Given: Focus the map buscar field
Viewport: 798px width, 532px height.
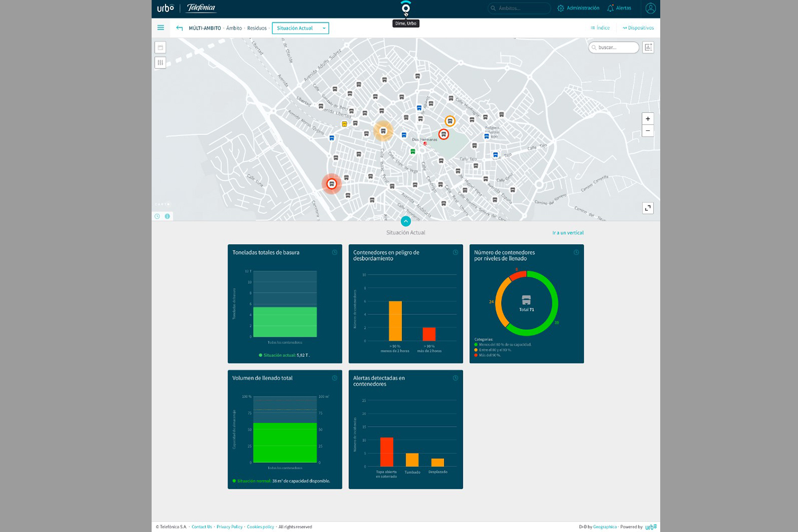Looking at the screenshot, I should pos(614,47).
